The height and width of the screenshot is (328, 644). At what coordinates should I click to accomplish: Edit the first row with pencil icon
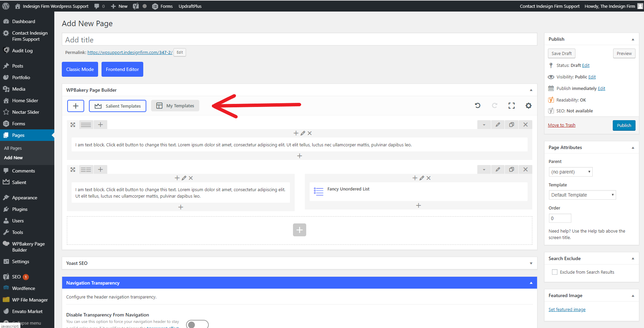498,125
